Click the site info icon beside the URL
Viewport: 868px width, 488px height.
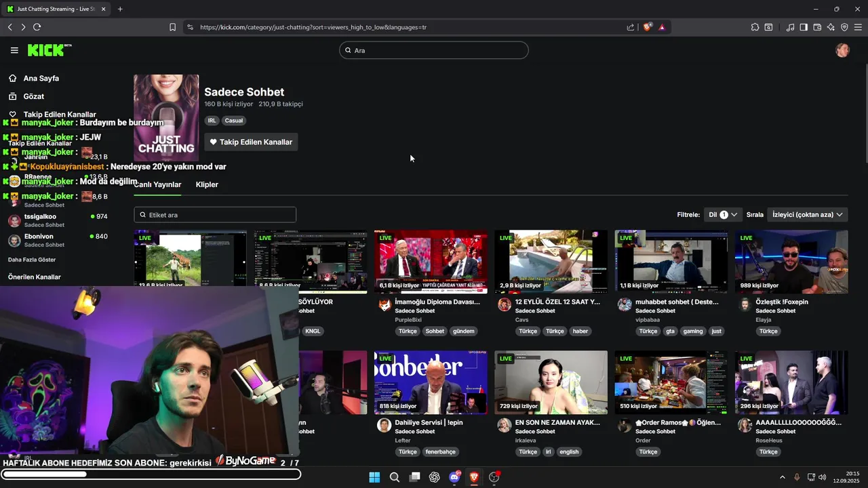[x=190, y=27]
